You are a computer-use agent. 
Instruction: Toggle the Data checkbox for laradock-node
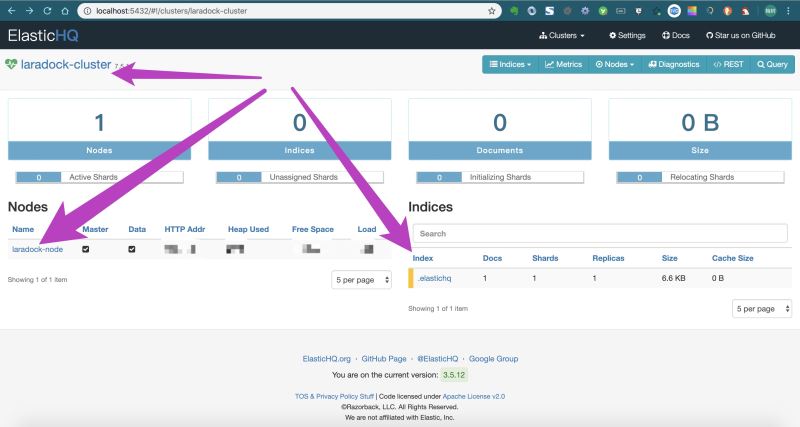tap(132, 249)
